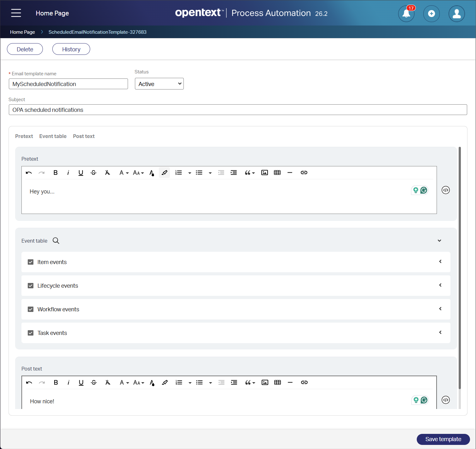Expand the Workflow events row
476x449 pixels.
tap(440, 309)
